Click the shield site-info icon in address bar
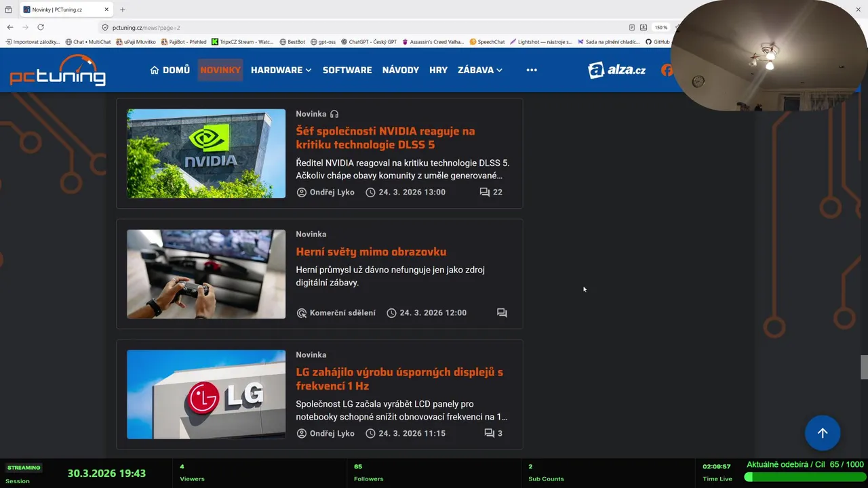The image size is (868, 488). pos(105,28)
